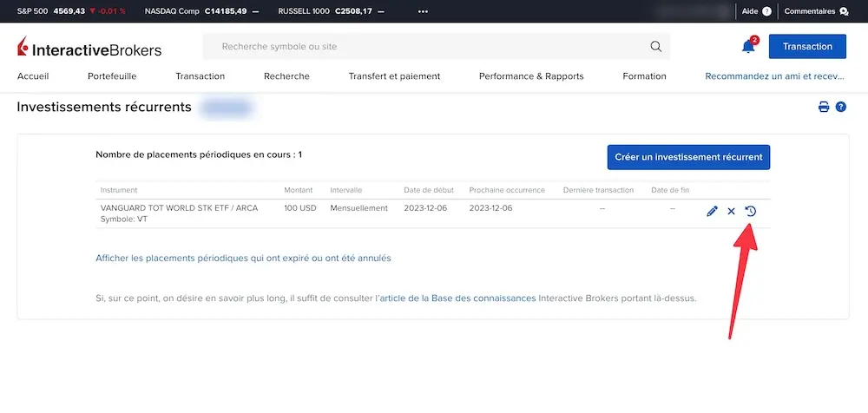This screenshot has width=868, height=413.
Task: Cancel the VT recurring investment
Action: tap(731, 211)
